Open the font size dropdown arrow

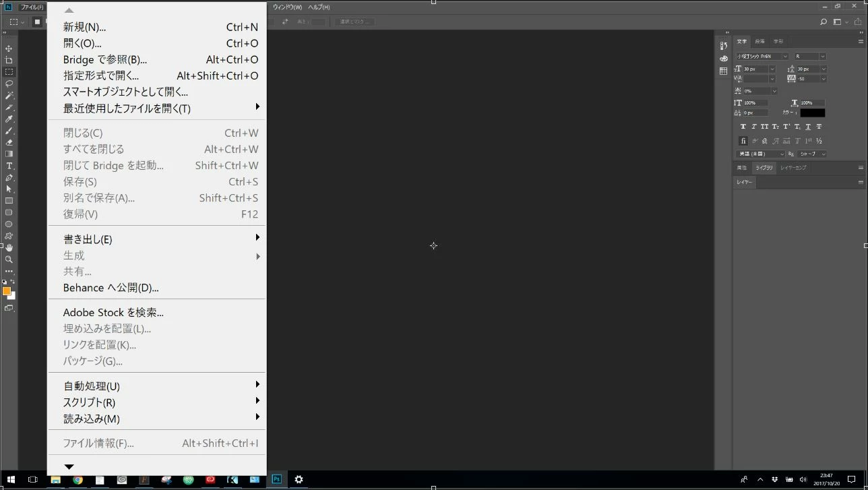pyautogui.click(x=772, y=69)
